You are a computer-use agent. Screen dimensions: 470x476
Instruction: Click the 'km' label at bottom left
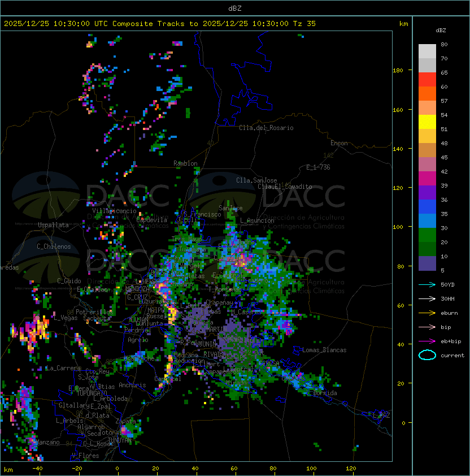tap(8, 470)
